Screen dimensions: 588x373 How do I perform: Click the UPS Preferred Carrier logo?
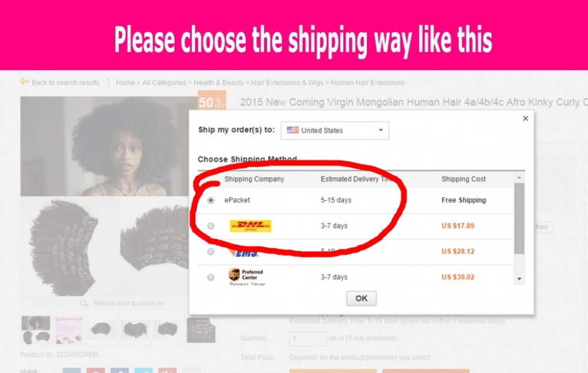click(x=246, y=275)
